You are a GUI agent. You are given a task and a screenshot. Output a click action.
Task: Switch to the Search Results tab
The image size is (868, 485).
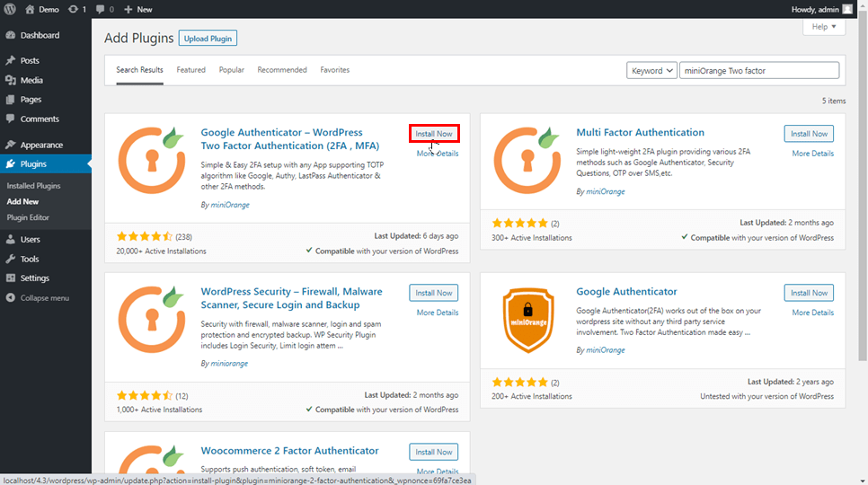[139, 70]
